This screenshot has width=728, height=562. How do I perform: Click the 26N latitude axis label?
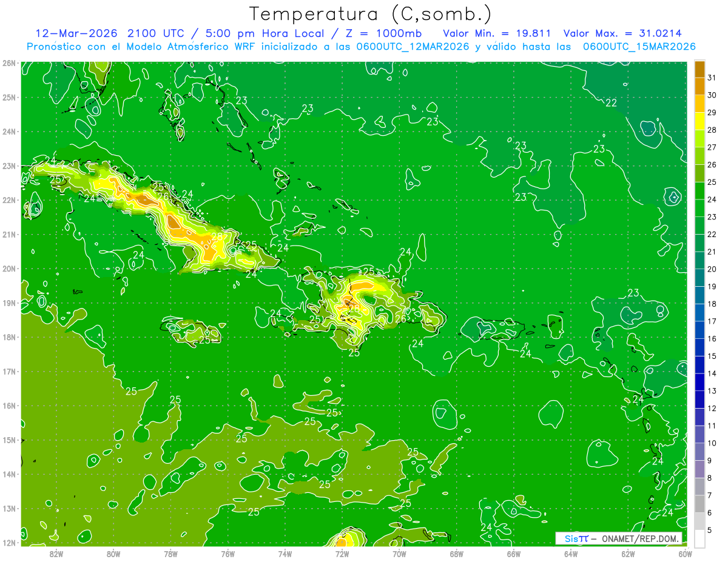9,62
